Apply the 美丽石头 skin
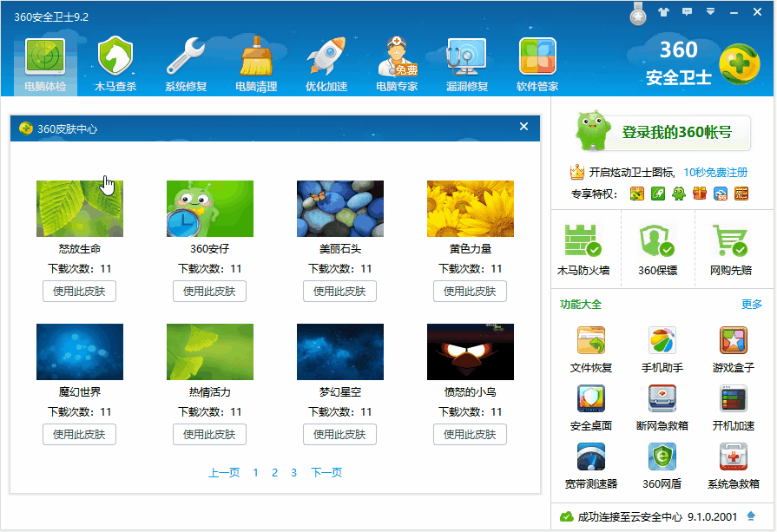Viewport: 777px width, 532px height. point(340,292)
